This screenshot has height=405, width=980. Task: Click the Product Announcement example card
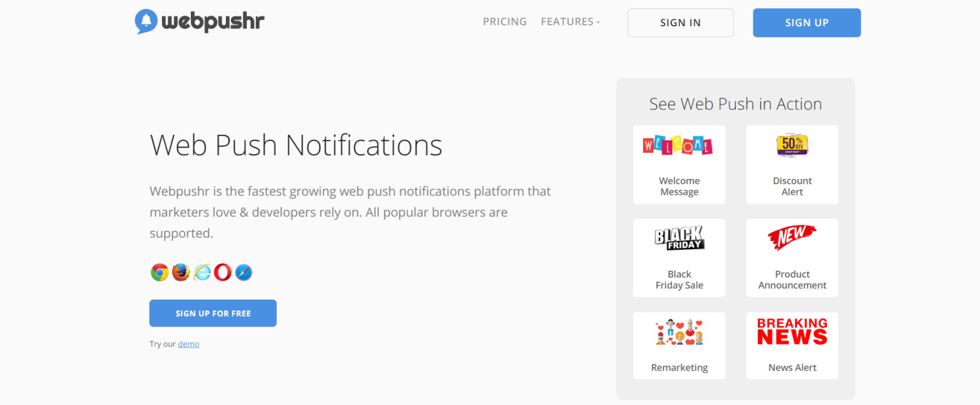792,257
